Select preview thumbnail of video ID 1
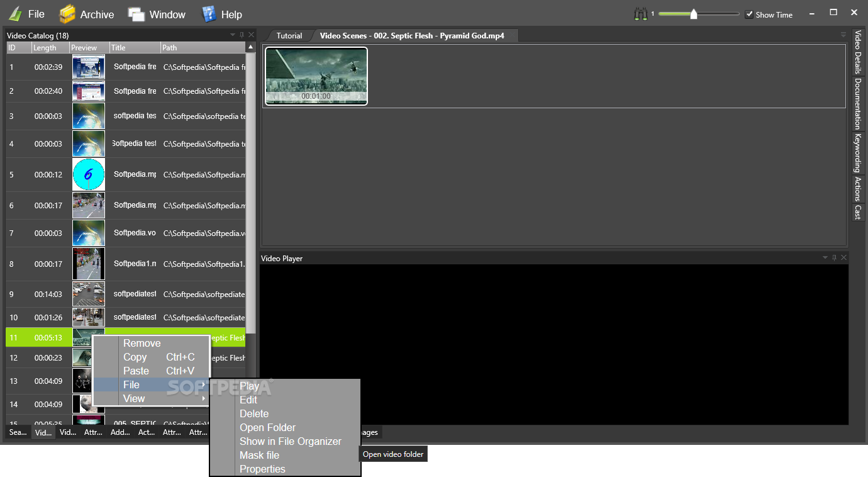868x477 pixels. [x=89, y=67]
